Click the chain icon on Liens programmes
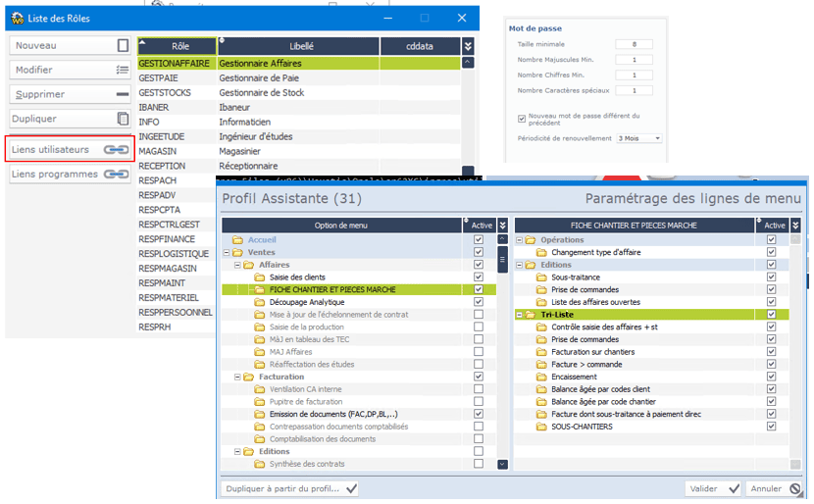814x504 pixels. coord(117,175)
